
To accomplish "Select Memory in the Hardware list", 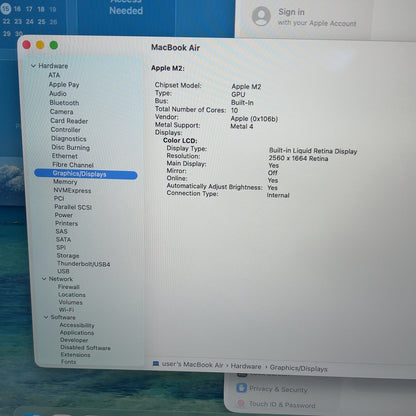I will (x=65, y=182).
